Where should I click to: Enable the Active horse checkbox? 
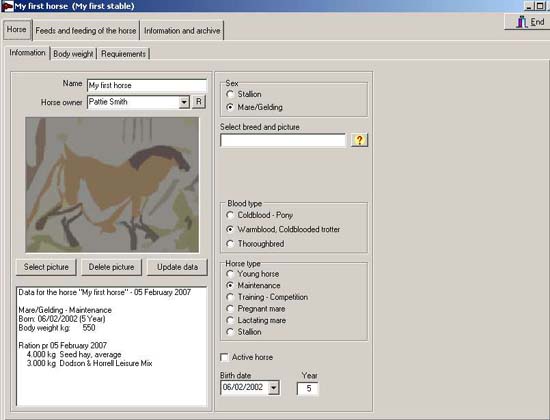pos(224,357)
